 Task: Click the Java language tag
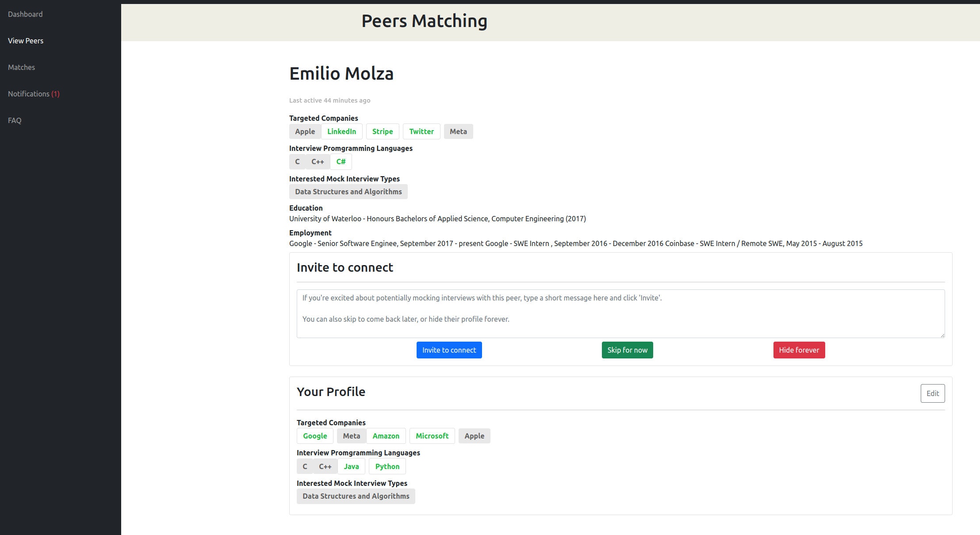(x=351, y=466)
